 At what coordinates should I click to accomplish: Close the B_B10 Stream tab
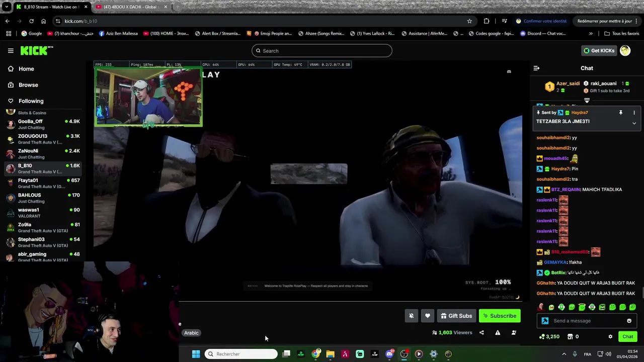click(x=86, y=7)
